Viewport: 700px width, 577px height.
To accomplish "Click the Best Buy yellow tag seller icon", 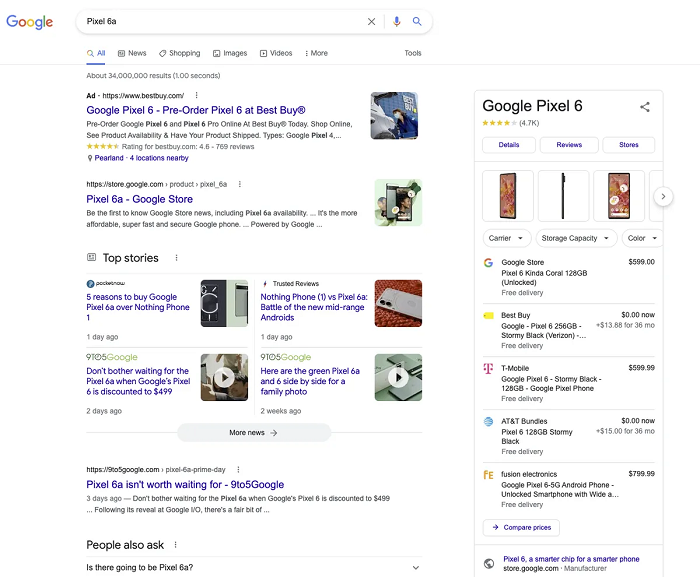I will [x=488, y=316].
